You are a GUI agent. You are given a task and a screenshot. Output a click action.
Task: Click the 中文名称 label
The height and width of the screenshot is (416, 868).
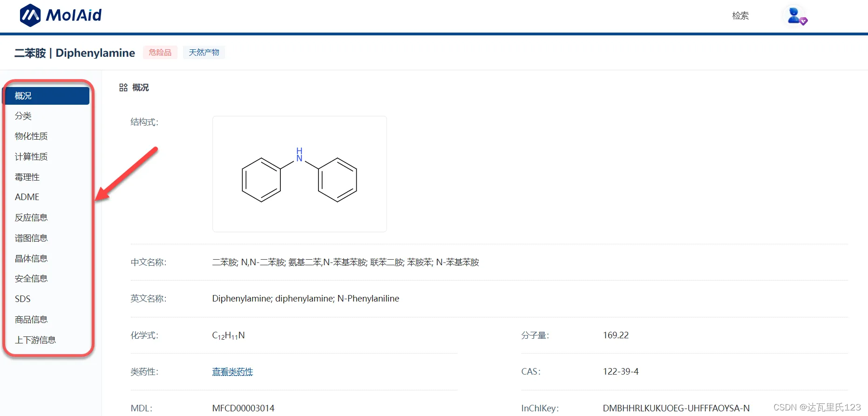pyautogui.click(x=149, y=262)
